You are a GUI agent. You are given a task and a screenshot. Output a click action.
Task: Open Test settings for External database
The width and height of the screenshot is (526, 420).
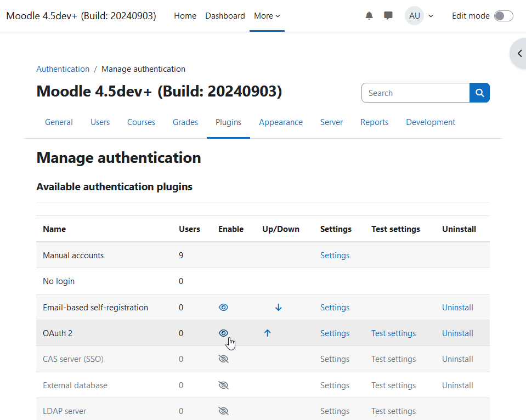[x=393, y=385]
